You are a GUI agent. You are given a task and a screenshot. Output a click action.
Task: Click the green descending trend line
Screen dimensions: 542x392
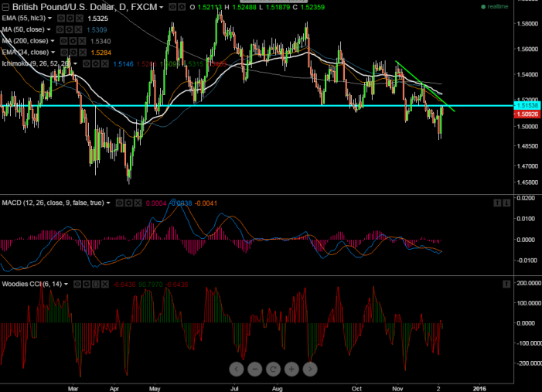[x=425, y=87]
